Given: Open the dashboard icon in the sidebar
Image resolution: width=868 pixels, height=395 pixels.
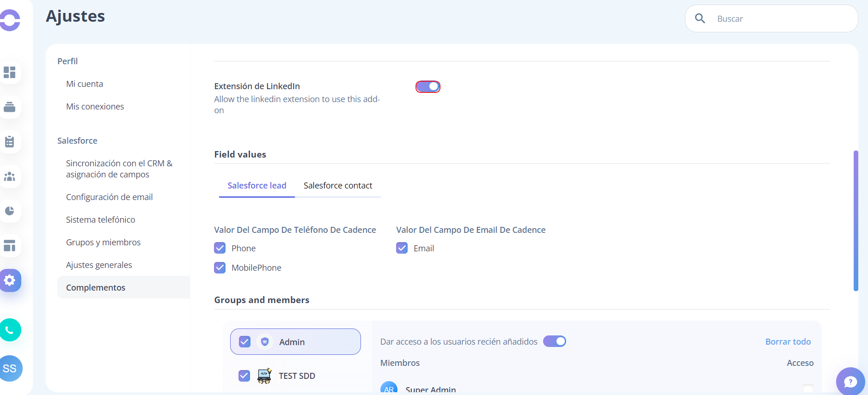Looking at the screenshot, I should coord(9,73).
